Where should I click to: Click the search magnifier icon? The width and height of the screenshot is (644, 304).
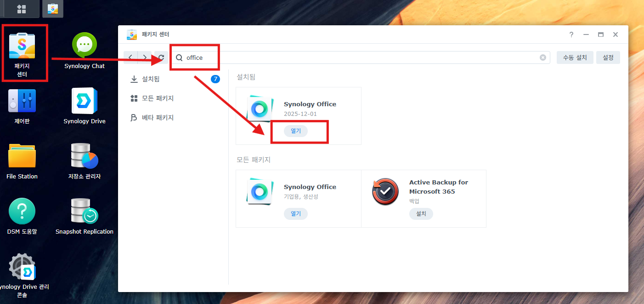pos(180,57)
